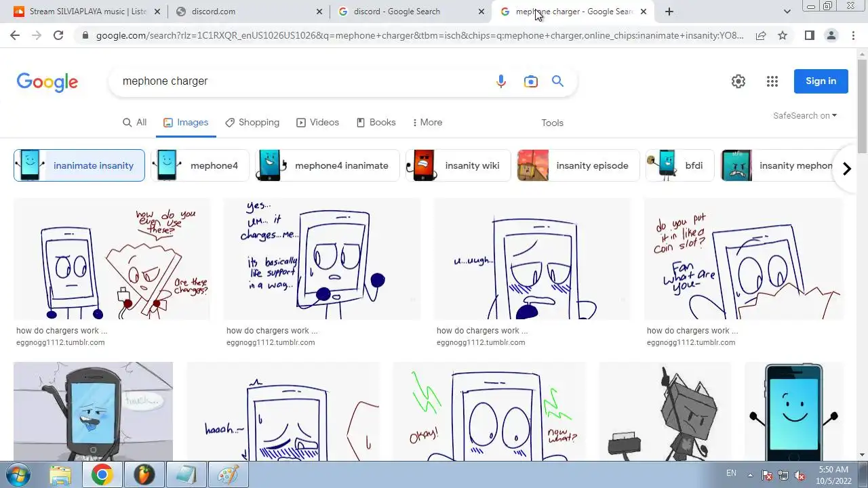The height and width of the screenshot is (488, 868).
Task: Click the Sign in button
Action: [821, 81]
